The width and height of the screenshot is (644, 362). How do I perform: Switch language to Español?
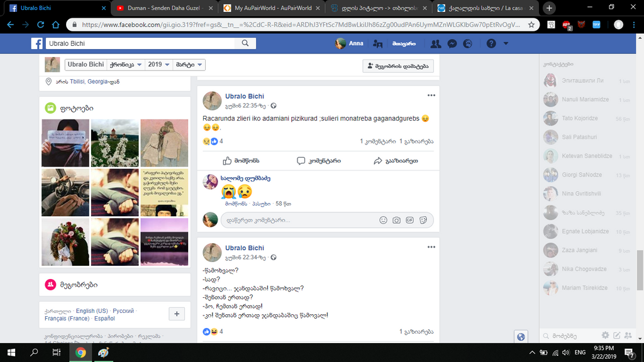(x=104, y=319)
